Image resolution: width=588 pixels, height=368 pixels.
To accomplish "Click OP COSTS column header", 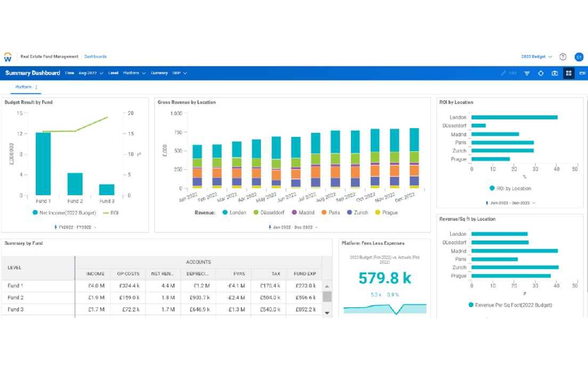I will [x=128, y=274].
